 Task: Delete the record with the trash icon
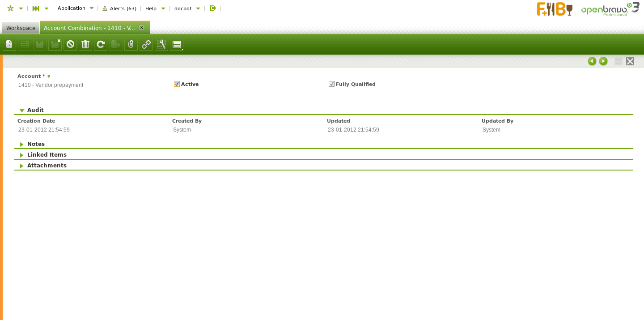85,44
